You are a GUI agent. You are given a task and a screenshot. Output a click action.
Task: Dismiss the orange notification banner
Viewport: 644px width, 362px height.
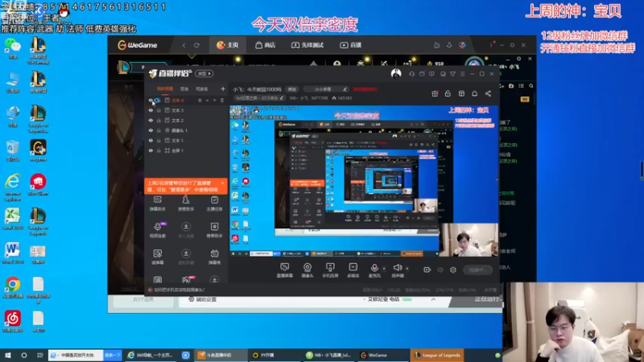[x=223, y=183]
